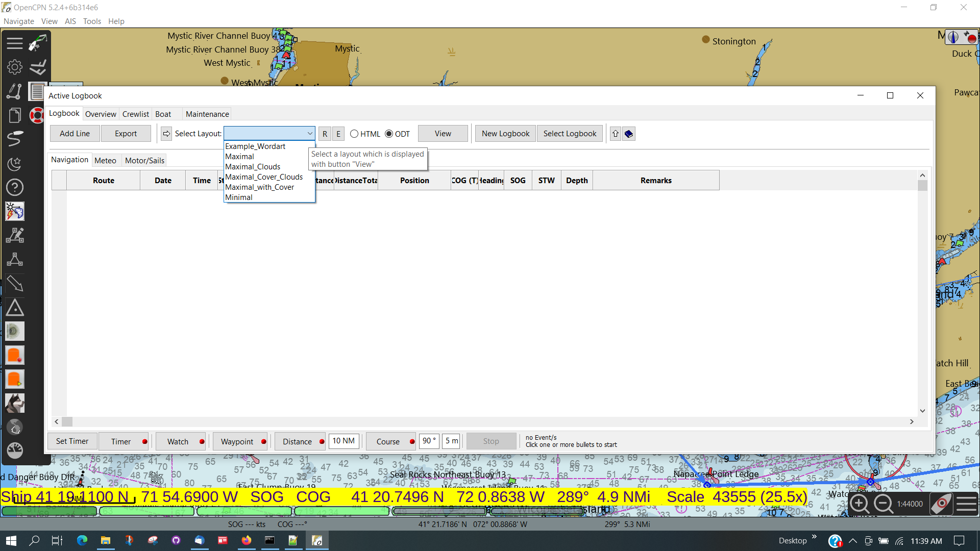980x551 pixels.
Task: Click the 10 NM distance input field
Action: point(344,441)
